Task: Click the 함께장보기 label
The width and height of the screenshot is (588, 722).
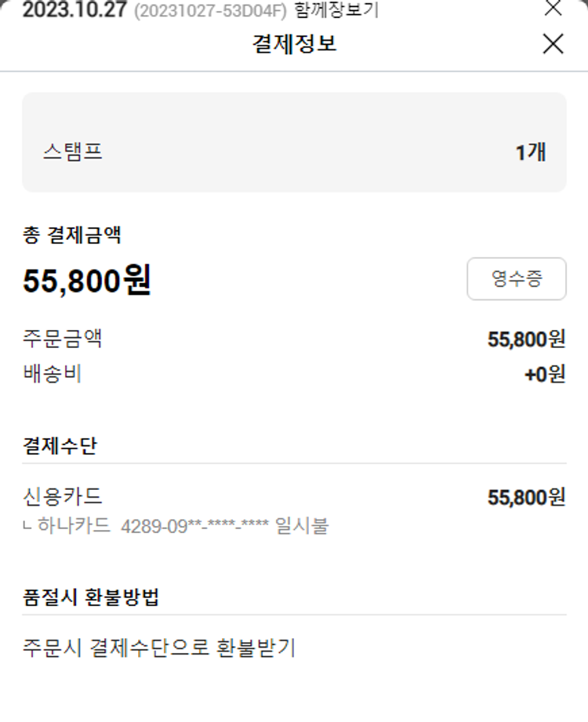Action: (336, 12)
